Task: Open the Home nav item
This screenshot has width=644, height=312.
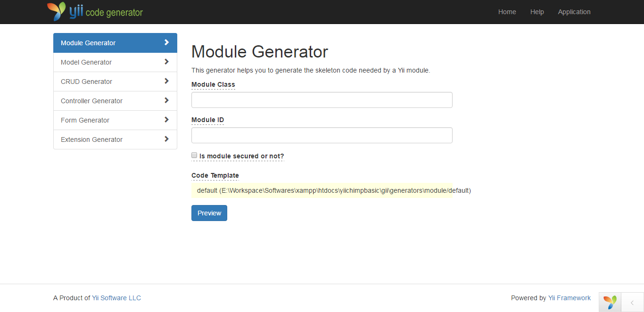Action: tap(507, 12)
